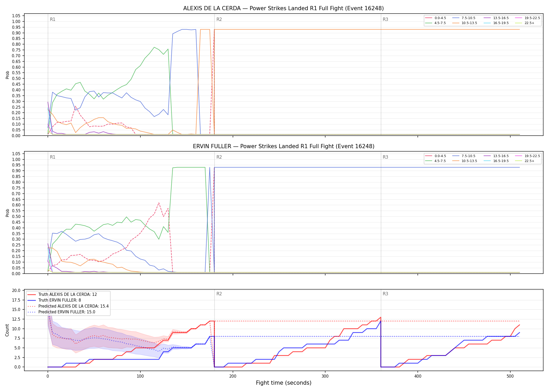Click the R2 label in the Count chart

coord(219,294)
